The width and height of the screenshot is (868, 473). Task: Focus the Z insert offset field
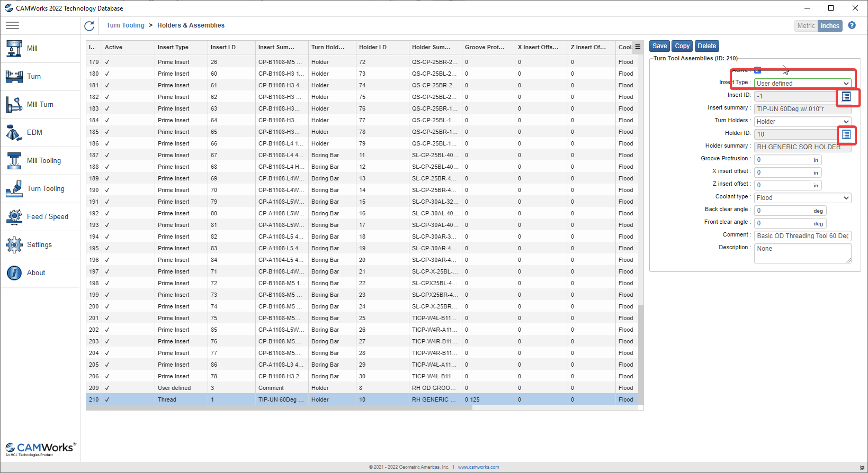click(x=782, y=185)
